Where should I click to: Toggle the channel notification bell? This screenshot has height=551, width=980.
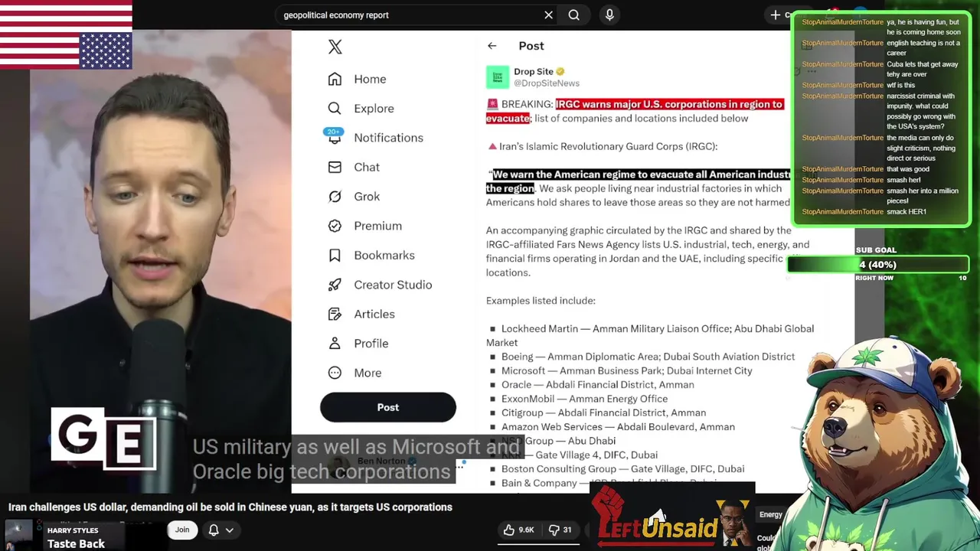(214, 530)
